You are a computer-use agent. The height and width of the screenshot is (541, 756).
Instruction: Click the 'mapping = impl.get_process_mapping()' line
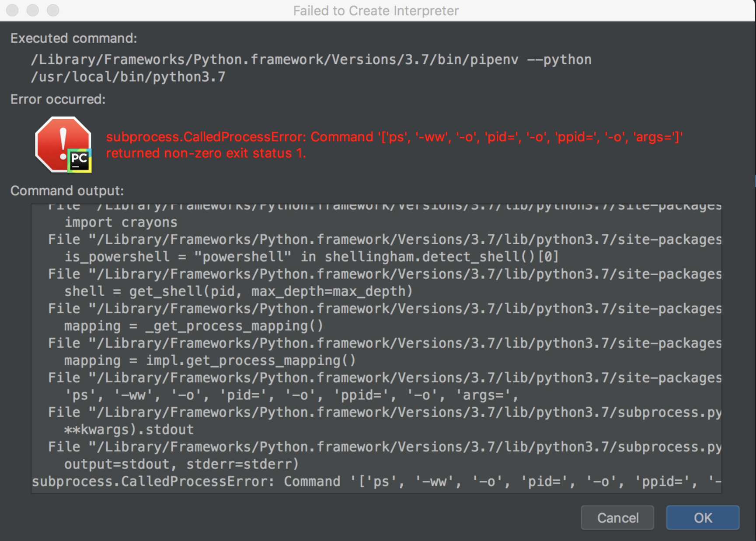tap(210, 361)
